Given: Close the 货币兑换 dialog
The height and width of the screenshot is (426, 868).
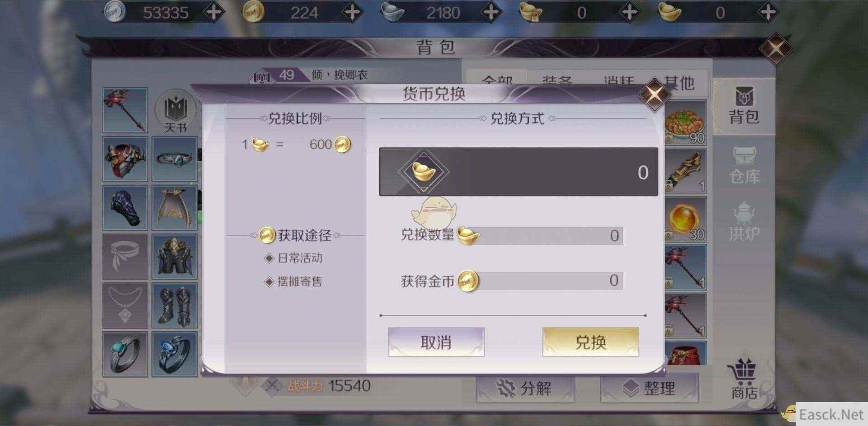Looking at the screenshot, I should (x=654, y=95).
